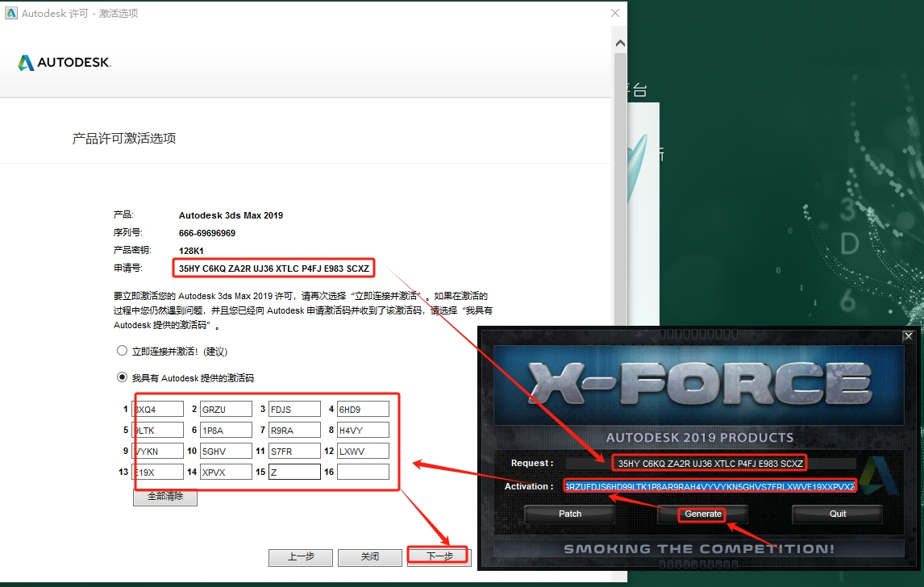Click activation code field 14 containing XPVX
The image size is (924, 587).
tap(226, 472)
